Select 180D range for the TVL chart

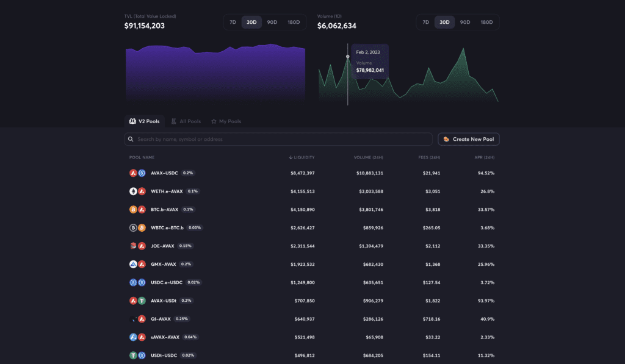point(294,23)
